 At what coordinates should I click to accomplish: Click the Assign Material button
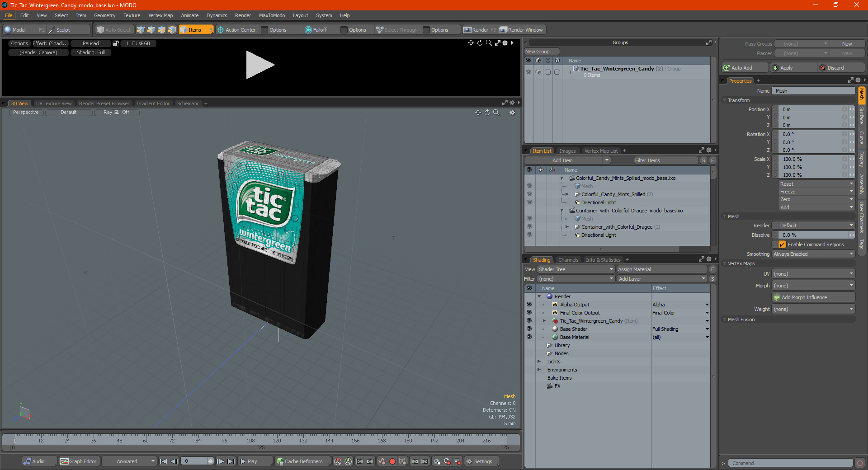pyautogui.click(x=662, y=269)
